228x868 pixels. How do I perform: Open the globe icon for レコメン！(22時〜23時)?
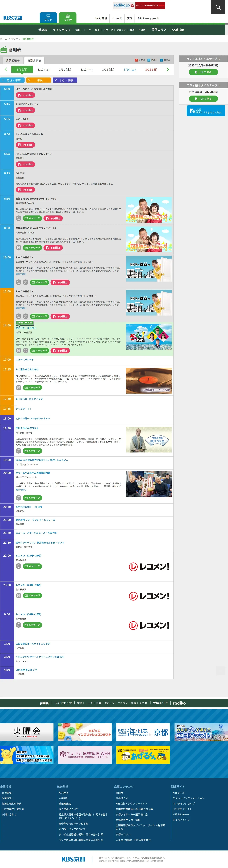click(x=19, y=566)
